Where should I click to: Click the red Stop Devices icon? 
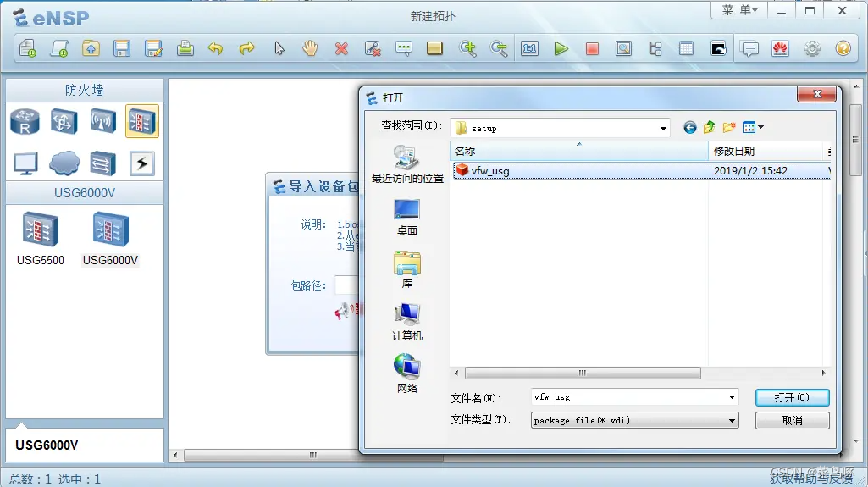coord(592,49)
